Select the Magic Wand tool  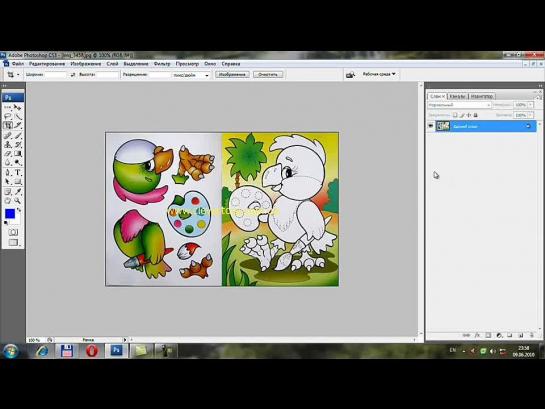18,116
